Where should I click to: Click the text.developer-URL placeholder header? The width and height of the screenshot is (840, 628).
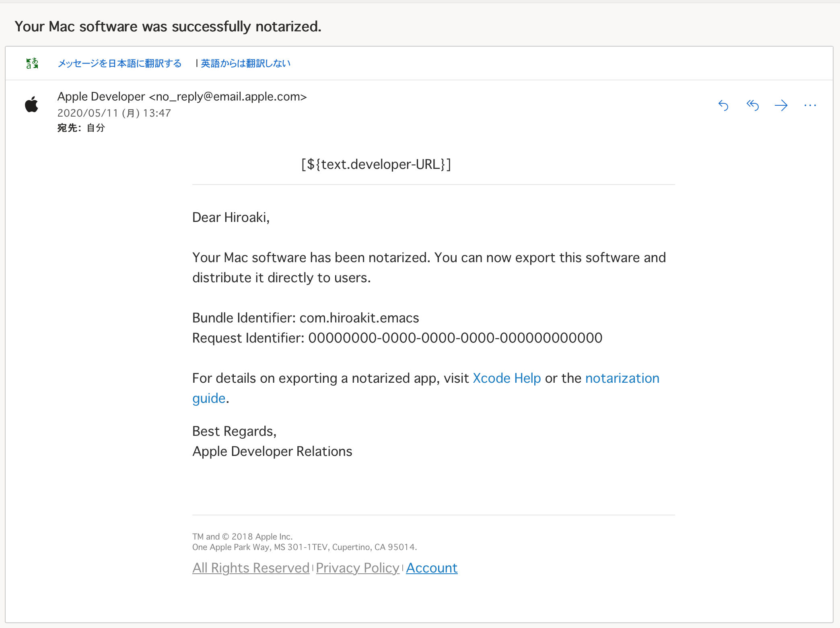tap(376, 164)
